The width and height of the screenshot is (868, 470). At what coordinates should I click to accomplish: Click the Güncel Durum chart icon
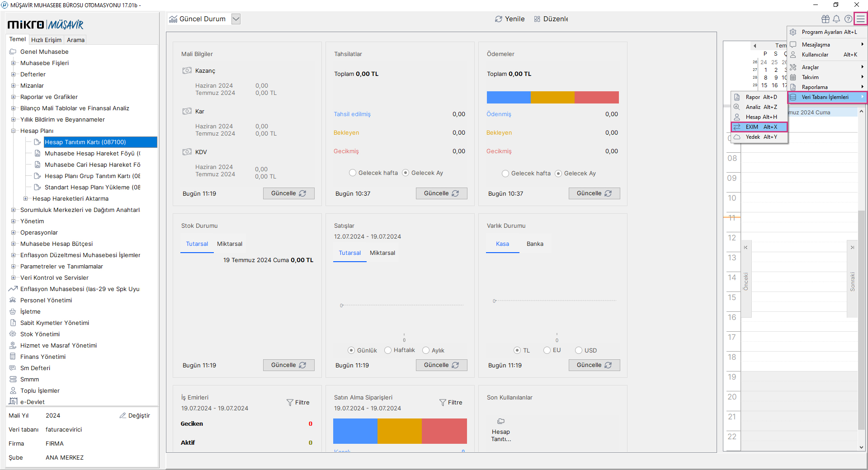(x=173, y=19)
